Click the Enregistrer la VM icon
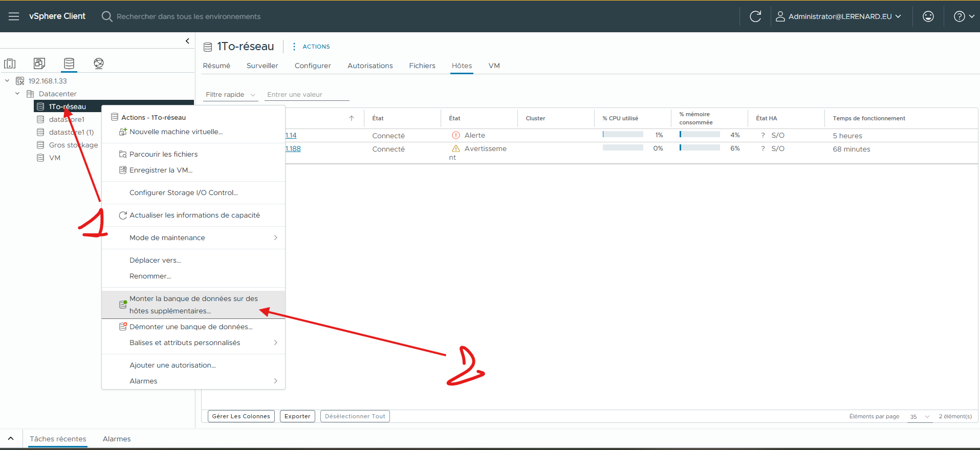980x450 pixels. point(123,170)
